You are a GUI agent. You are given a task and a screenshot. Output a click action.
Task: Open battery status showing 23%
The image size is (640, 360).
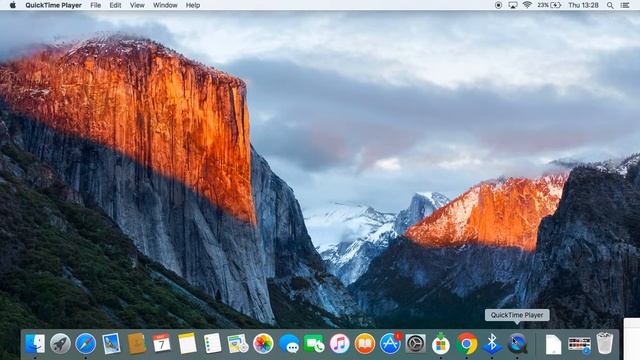click(549, 5)
